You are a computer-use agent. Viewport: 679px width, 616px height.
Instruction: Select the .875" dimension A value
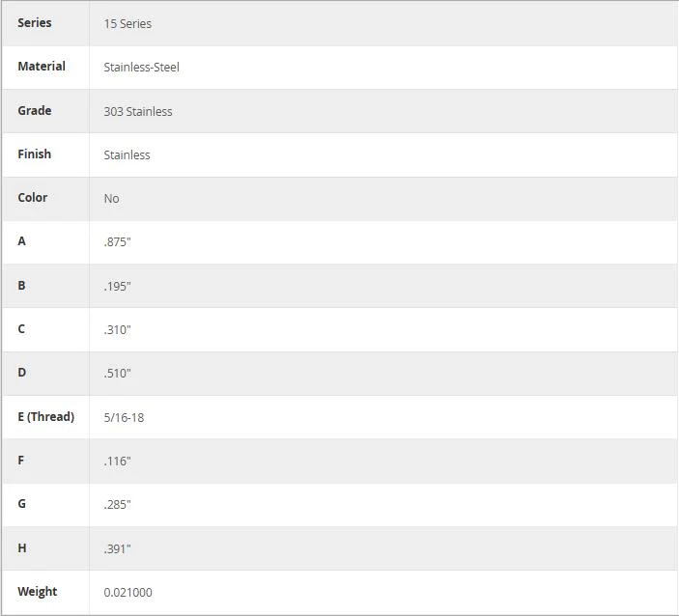117,242
